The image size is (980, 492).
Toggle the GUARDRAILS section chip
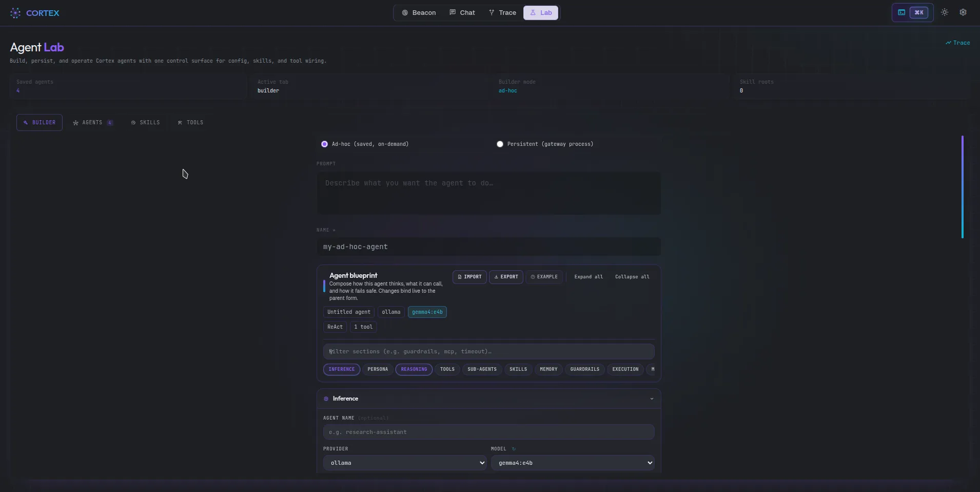pos(585,369)
